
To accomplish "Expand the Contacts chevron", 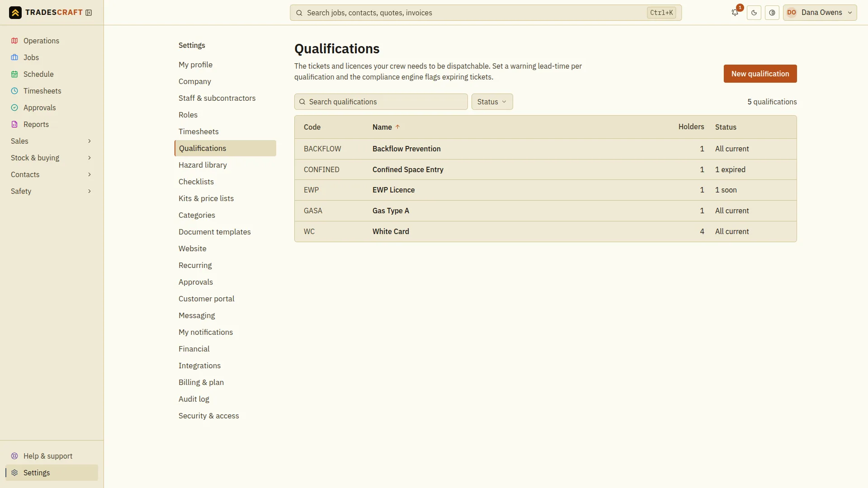I will (x=90, y=174).
